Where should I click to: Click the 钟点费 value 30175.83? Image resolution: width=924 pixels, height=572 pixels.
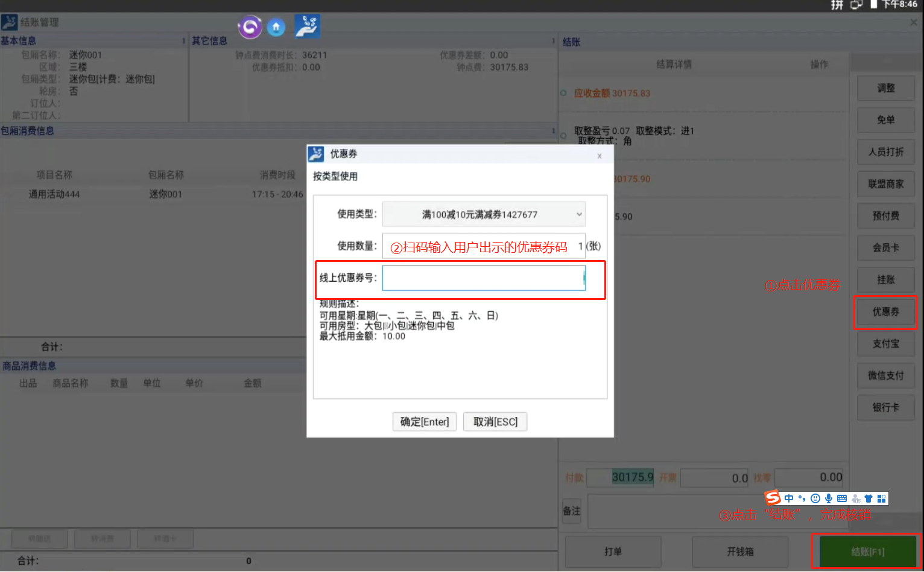pos(509,68)
